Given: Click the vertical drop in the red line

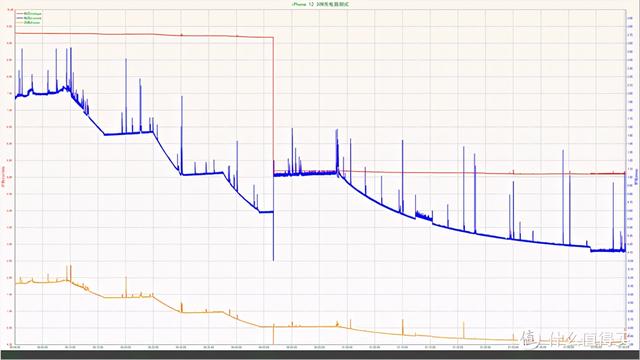Looking at the screenshot, I should [x=273, y=104].
